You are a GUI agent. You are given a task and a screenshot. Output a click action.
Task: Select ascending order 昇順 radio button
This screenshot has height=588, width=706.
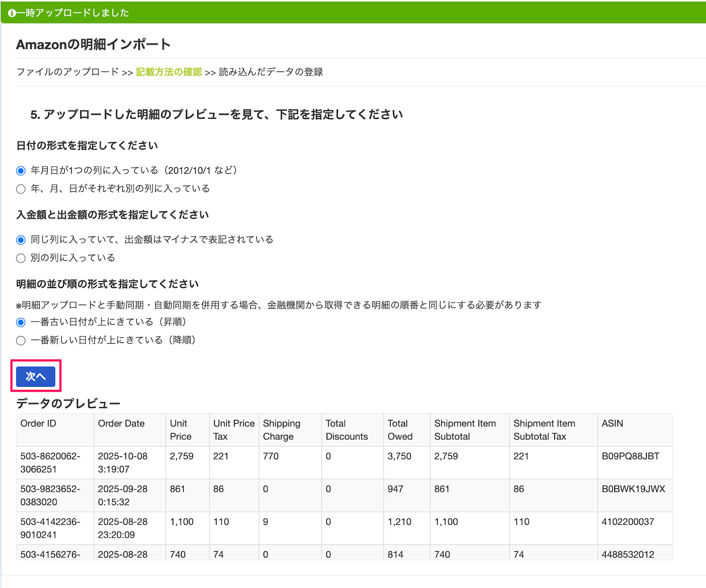21,322
